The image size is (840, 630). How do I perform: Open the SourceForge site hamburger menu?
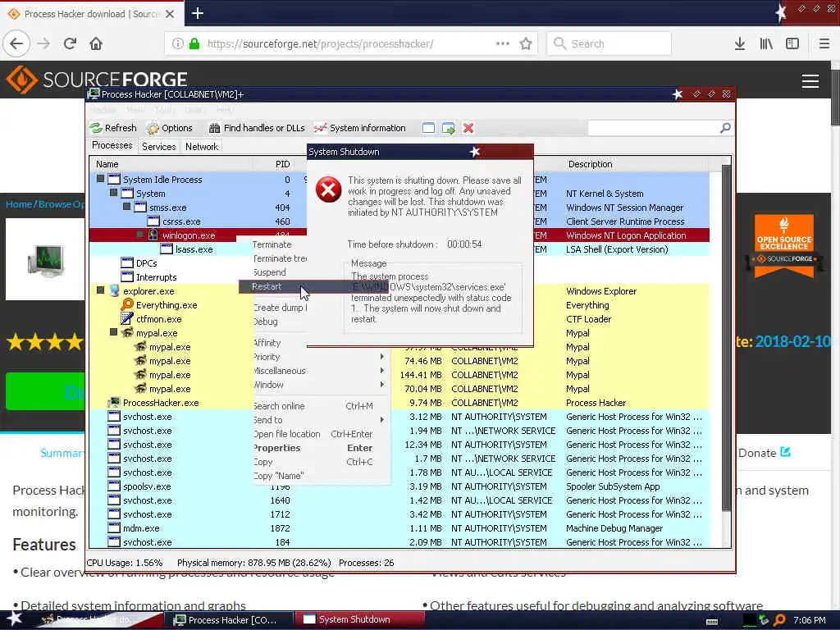[810, 81]
